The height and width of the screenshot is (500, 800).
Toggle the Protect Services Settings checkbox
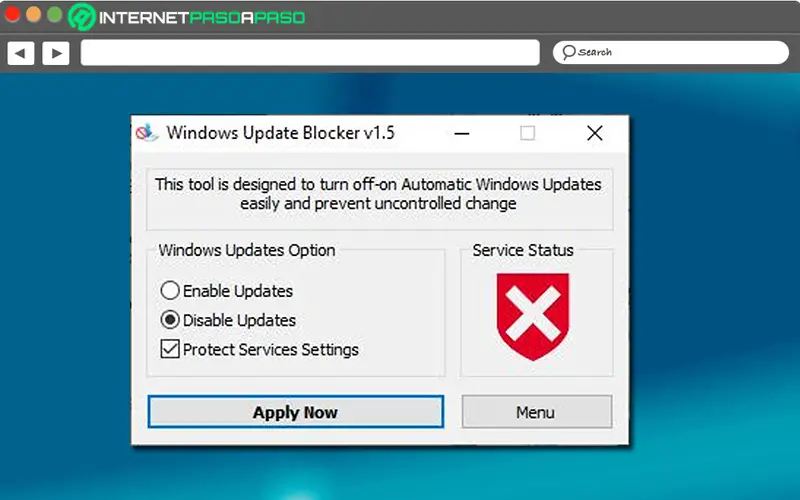click(170, 350)
